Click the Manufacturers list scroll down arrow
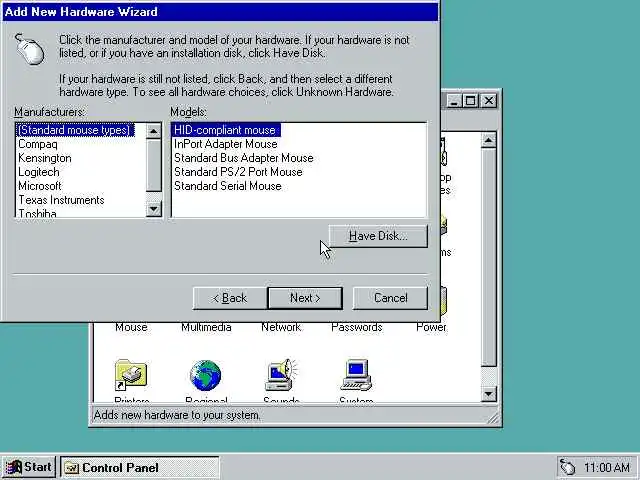 click(153, 209)
